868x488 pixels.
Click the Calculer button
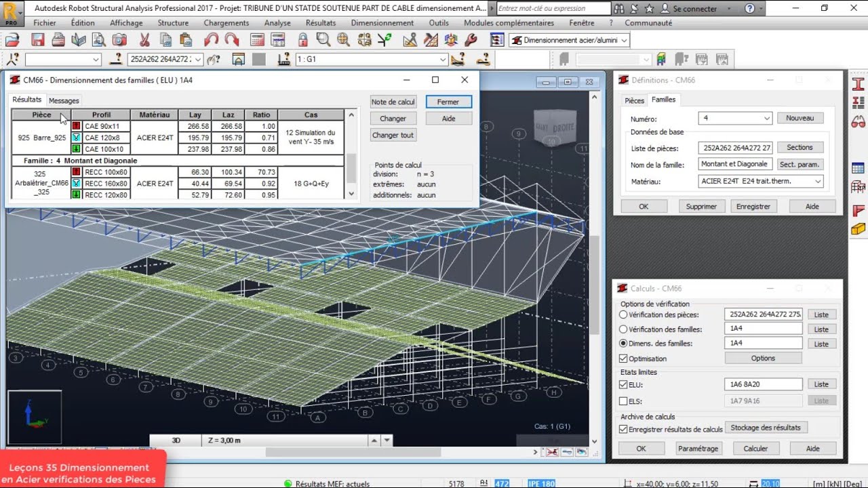click(755, 449)
